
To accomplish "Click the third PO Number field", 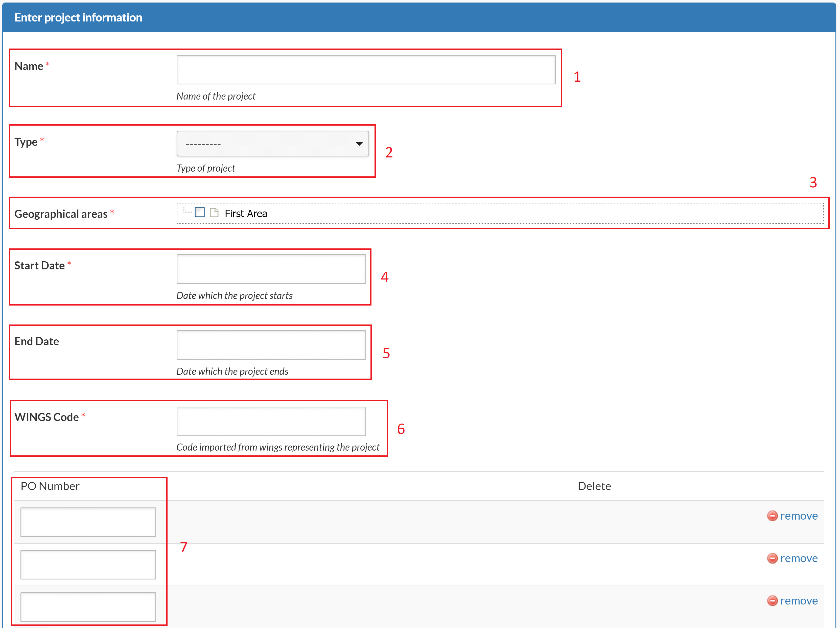I will [x=88, y=607].
